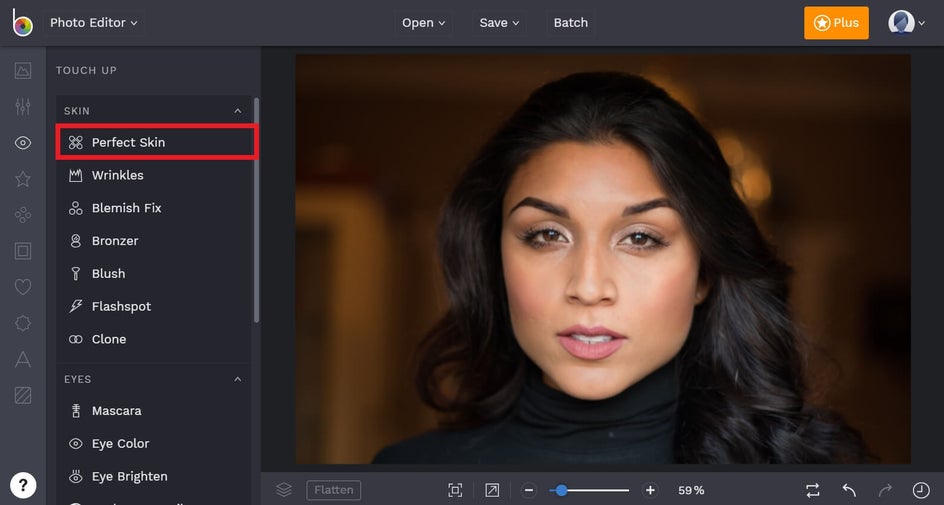Select the Eye Brighten tool

tap(154, 476)
